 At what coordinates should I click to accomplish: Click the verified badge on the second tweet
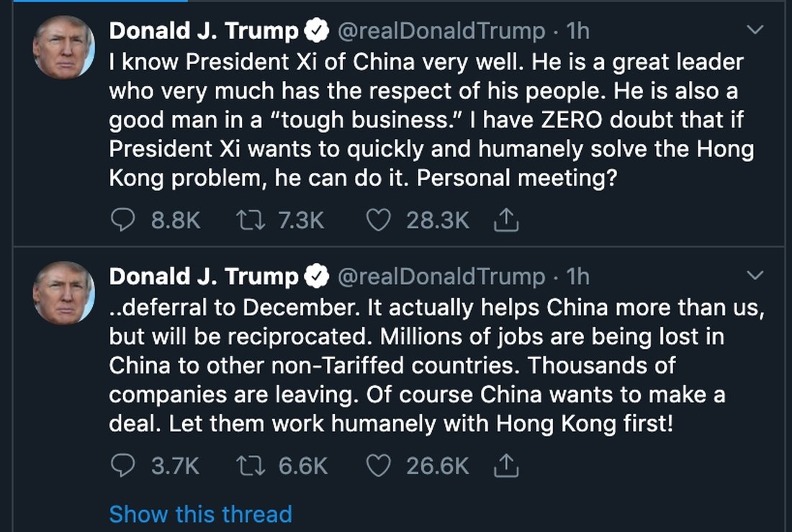click(317, 276)
